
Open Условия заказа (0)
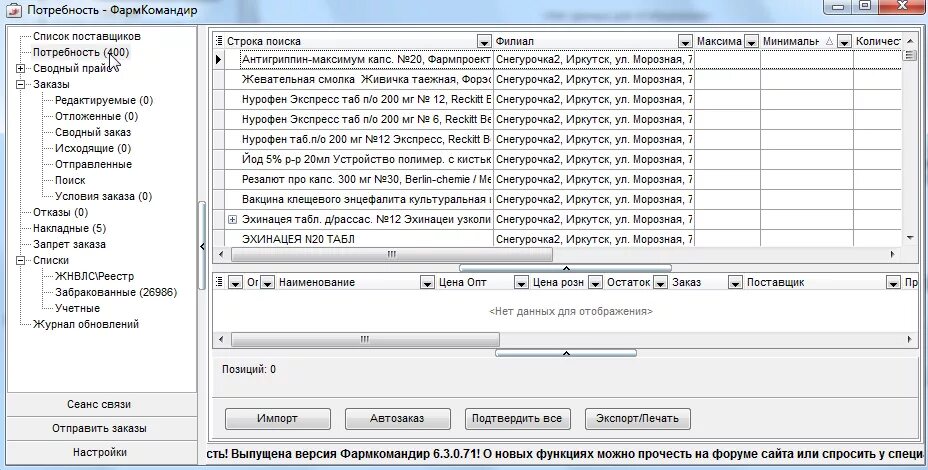click(104, 197)
